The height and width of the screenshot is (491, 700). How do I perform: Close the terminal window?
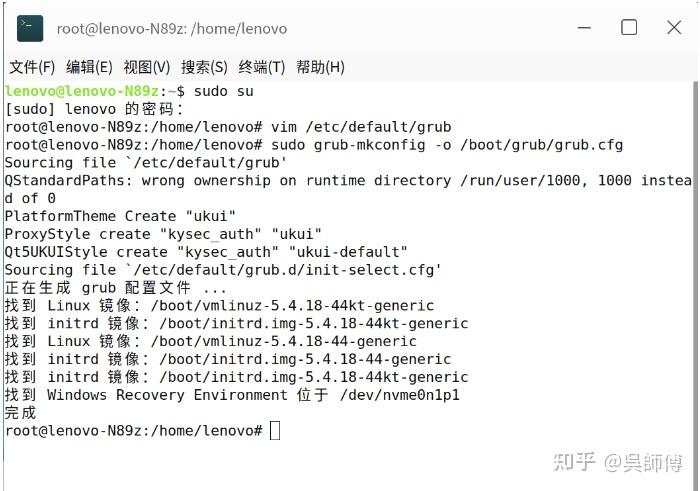point(674,28)
